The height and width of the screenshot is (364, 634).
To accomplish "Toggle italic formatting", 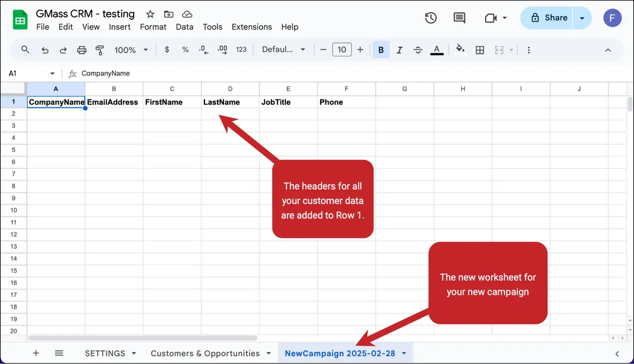I will [399, 50].
